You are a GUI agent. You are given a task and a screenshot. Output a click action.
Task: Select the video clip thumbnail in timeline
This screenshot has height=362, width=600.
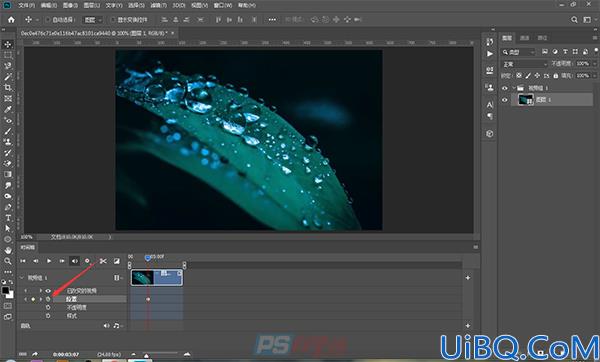pyautogui.click(x=142, y=278)
